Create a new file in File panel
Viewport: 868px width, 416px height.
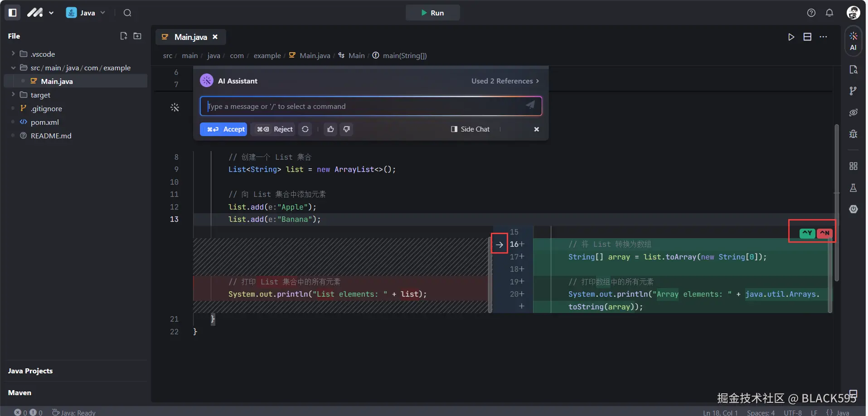tap(123, 36)
